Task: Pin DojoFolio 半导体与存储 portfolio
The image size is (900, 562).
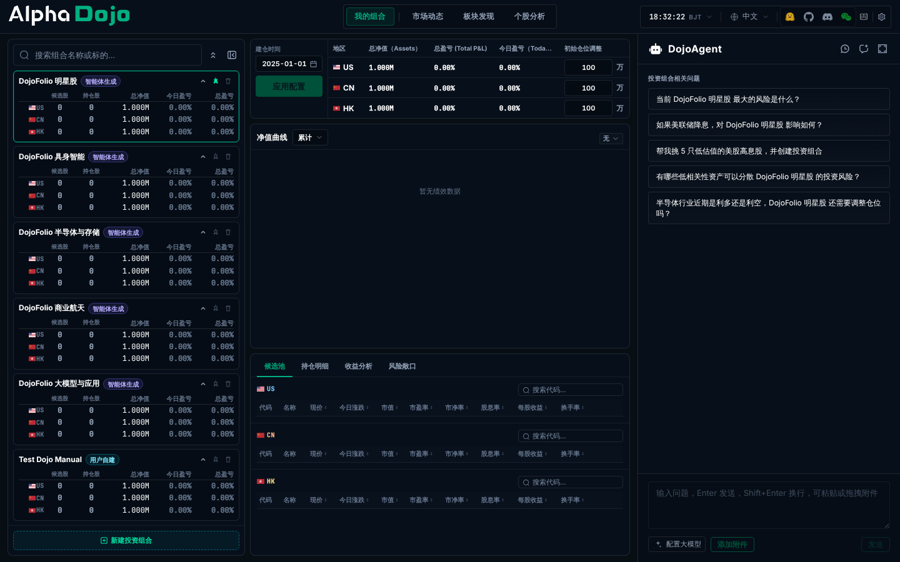Action: 216,232
